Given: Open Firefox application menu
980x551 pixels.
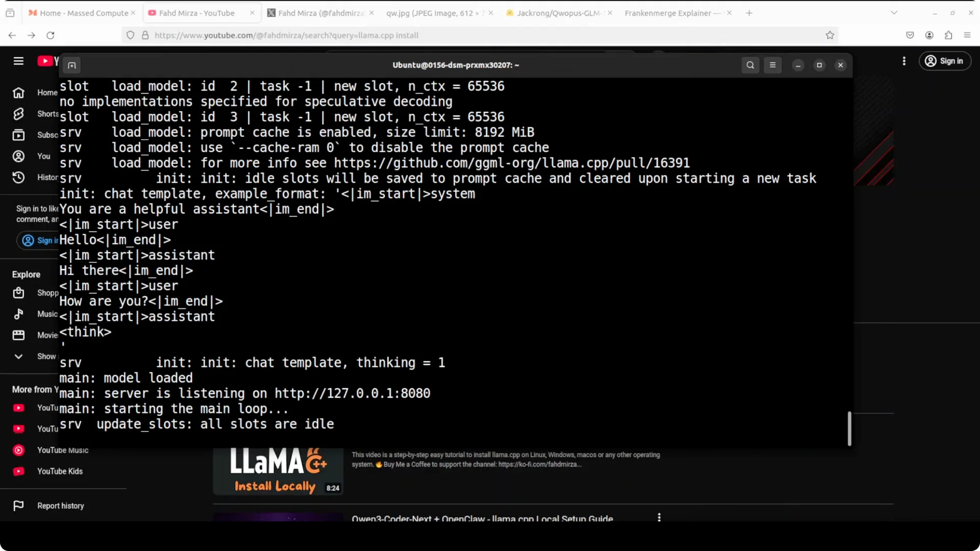Looking at the screenshot, I should click(967, 35).
